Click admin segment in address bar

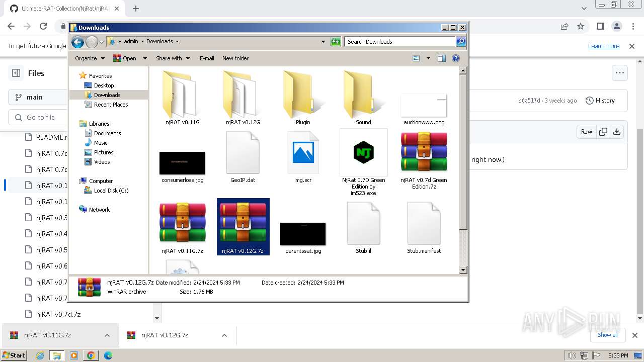click(131, 42)
